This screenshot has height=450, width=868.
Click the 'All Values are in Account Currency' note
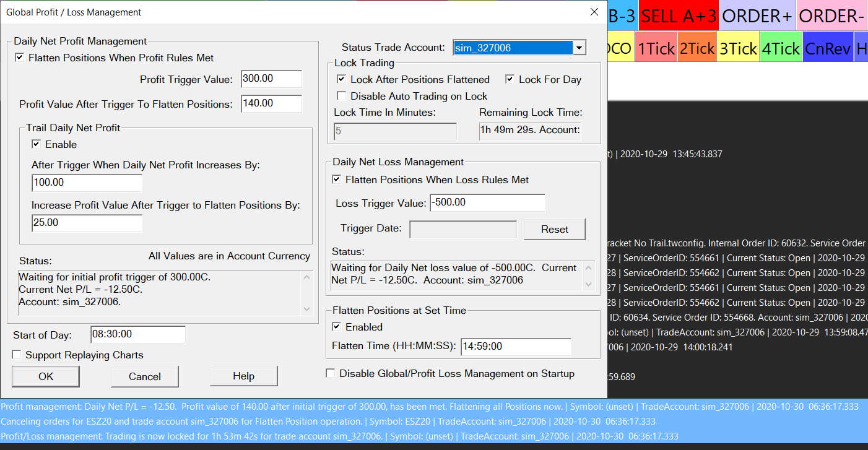[229, 256]
